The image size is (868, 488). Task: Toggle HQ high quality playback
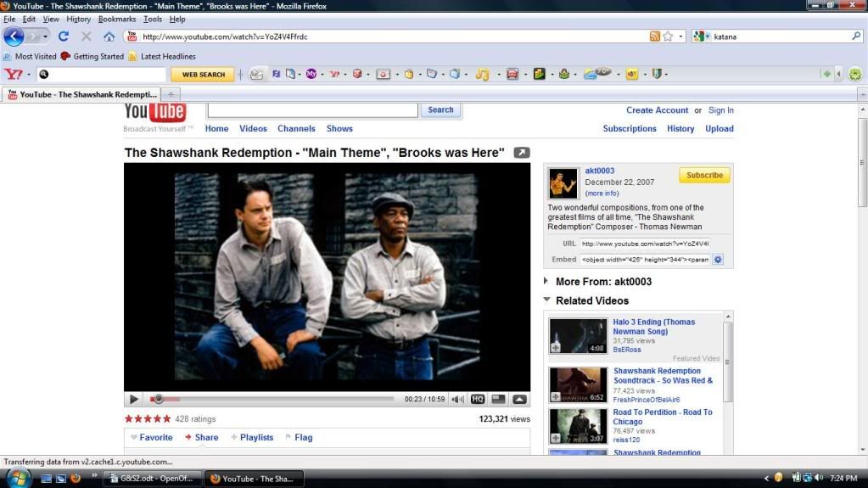478,400
